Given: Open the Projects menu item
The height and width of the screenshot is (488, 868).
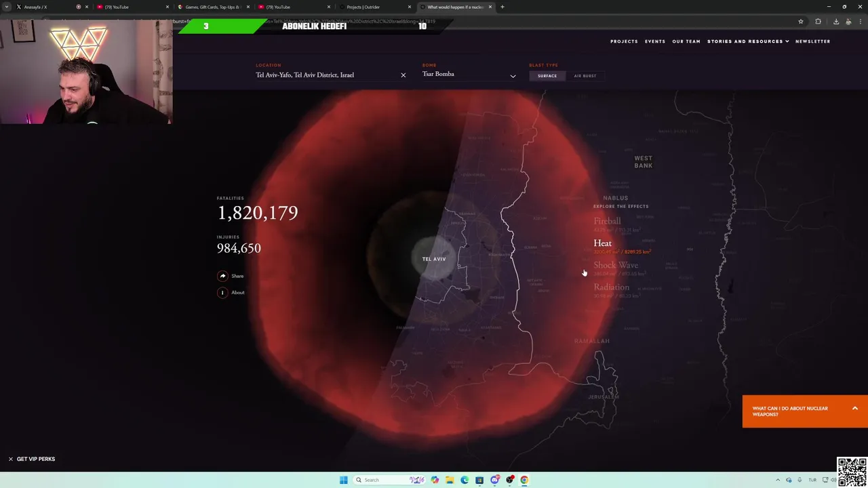Looking at the screenshot, I should click(624, 41).
